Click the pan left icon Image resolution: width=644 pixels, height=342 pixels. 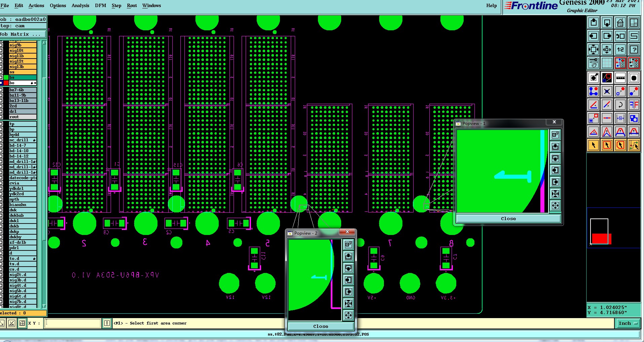click(594, 36)
